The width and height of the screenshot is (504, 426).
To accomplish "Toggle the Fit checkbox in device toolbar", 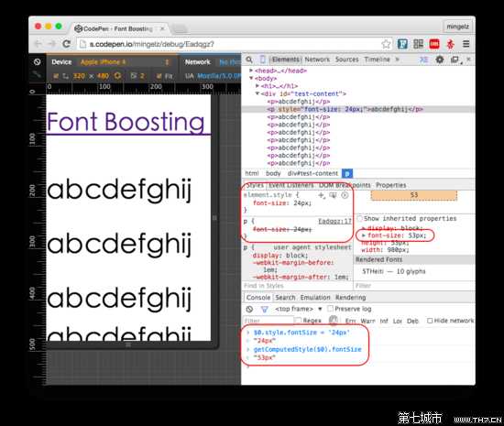I will [159, 76].
